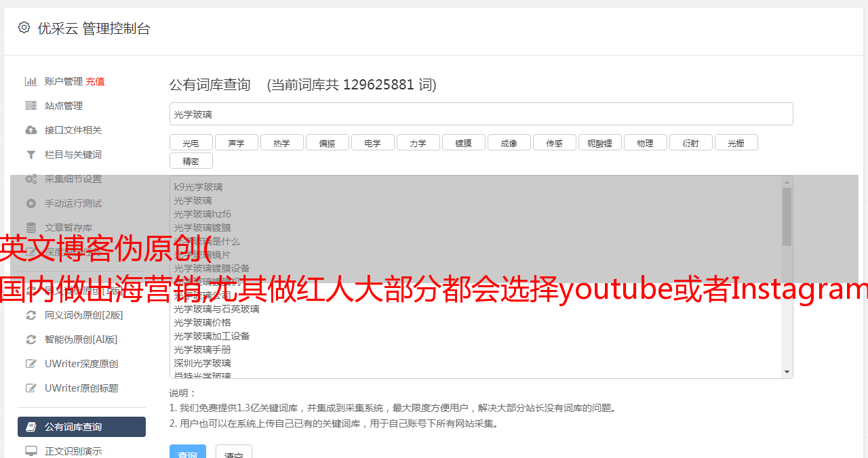Screen dimensions: 868x458
Task: Click the gear icon beside 优采云 管理控制台
Action: pos(24,28)
